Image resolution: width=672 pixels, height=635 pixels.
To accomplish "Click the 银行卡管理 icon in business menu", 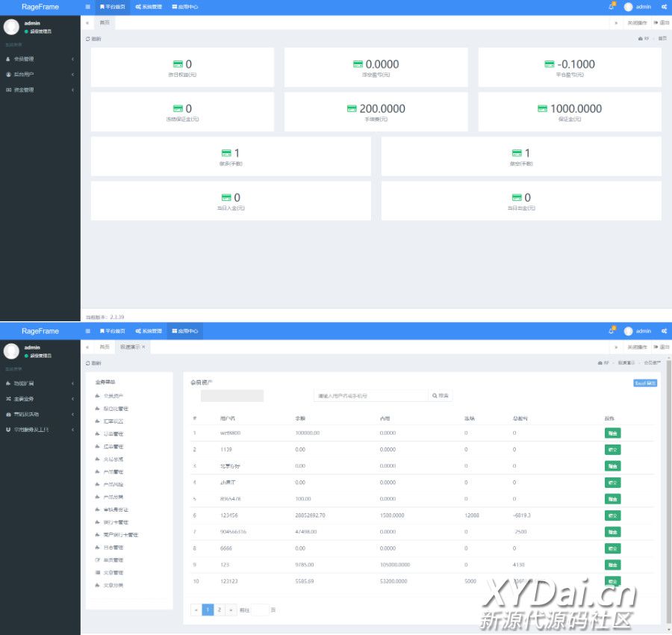I will click(x=97, y=522).
